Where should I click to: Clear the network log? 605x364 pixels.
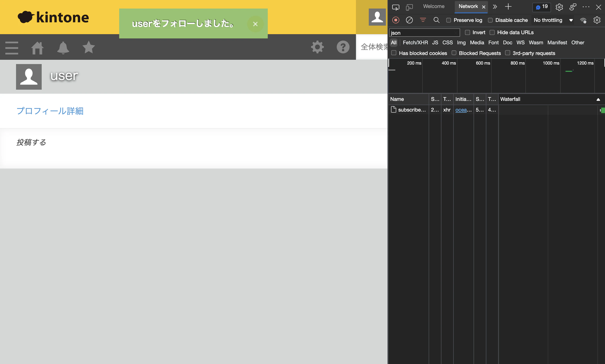pos(409,20)
